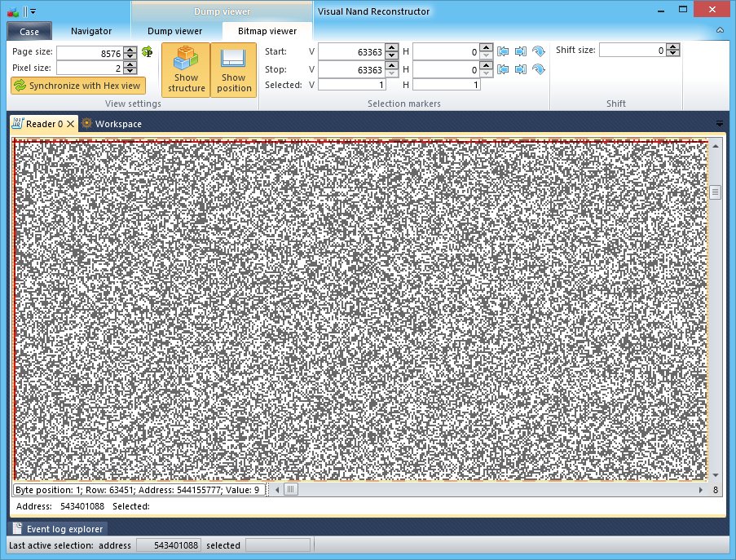Click the 'Address: 543401088' text
This screenshot has width=736, height=560.
(60, 506)
